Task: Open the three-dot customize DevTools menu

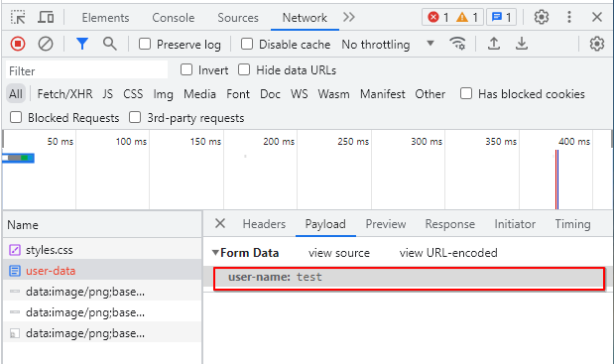Action: (x=569, y=17)
